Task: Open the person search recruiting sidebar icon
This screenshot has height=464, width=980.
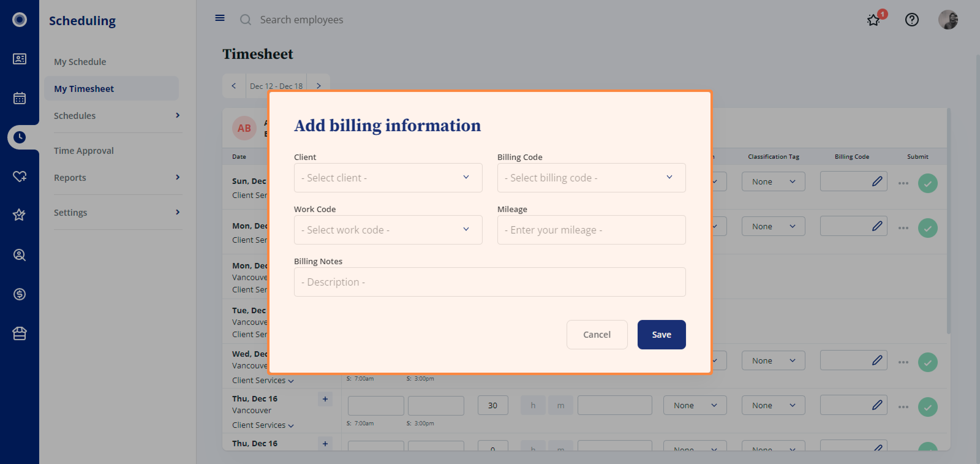Action: pyautogui.click(x=19, y=255)
